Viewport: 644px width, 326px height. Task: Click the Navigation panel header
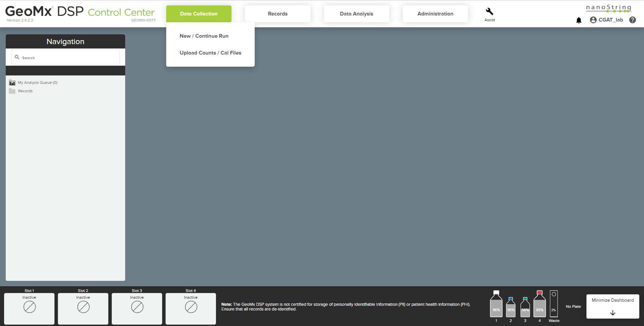tap(65, 41)
